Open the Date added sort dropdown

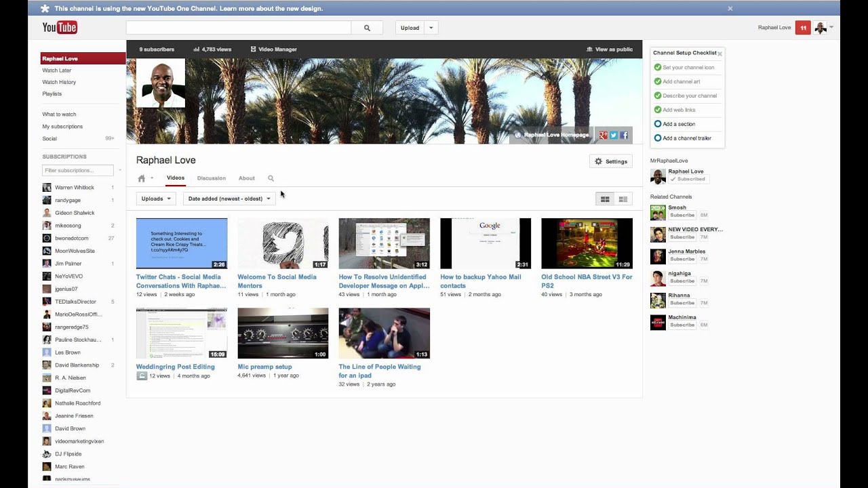tap(229, 199)
